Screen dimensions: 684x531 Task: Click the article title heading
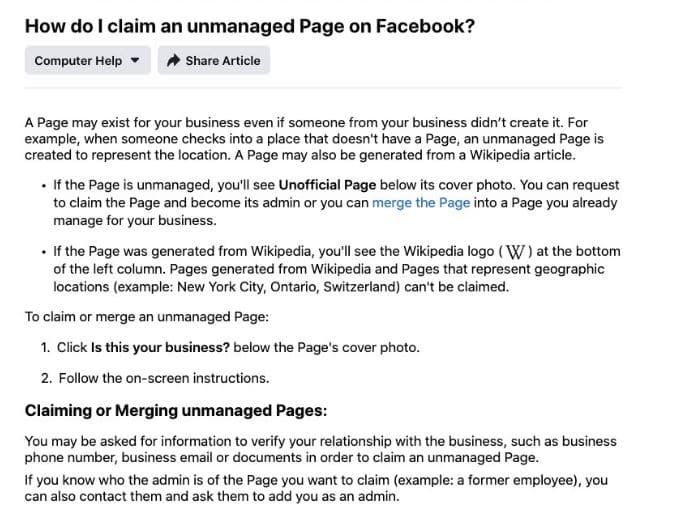249,26
